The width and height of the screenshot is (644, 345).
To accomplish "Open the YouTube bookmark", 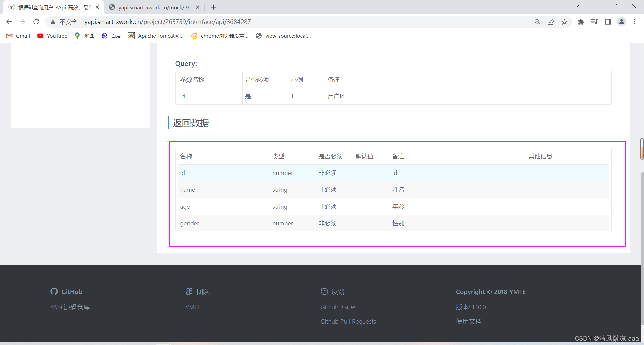I will pos(52,36).
